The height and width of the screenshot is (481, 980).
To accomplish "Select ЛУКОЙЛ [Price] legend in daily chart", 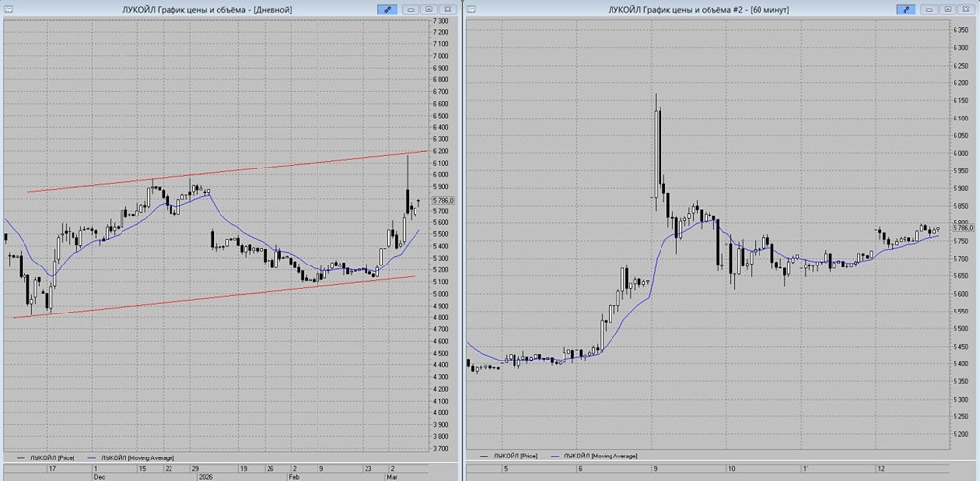I will click(x=45, y=457).
